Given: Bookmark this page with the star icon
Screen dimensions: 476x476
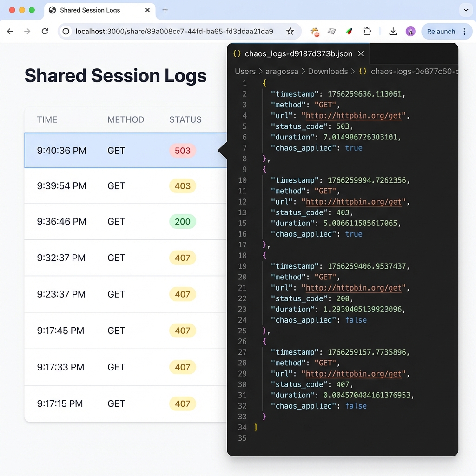Looking at the screenshot, I should (x=290, y=32).
